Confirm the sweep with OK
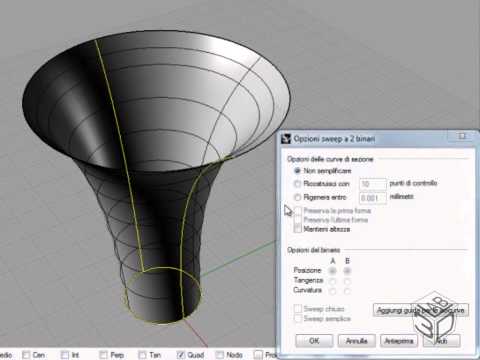 click(x=314, y=341)
